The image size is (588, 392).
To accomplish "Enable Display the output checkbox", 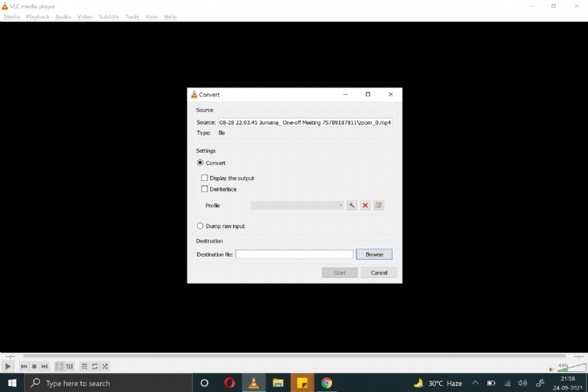I will 204,178.
